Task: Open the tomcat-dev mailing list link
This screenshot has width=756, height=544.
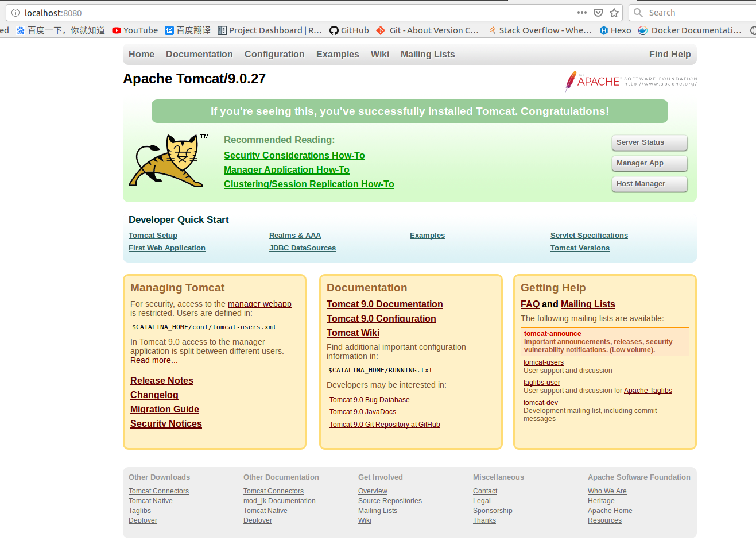Action: tap(541, 403)
